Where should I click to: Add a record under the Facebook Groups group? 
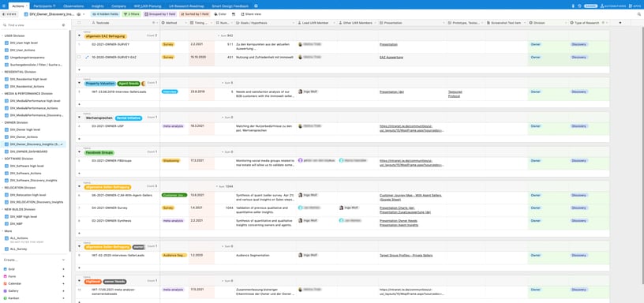tap(79, 173)
